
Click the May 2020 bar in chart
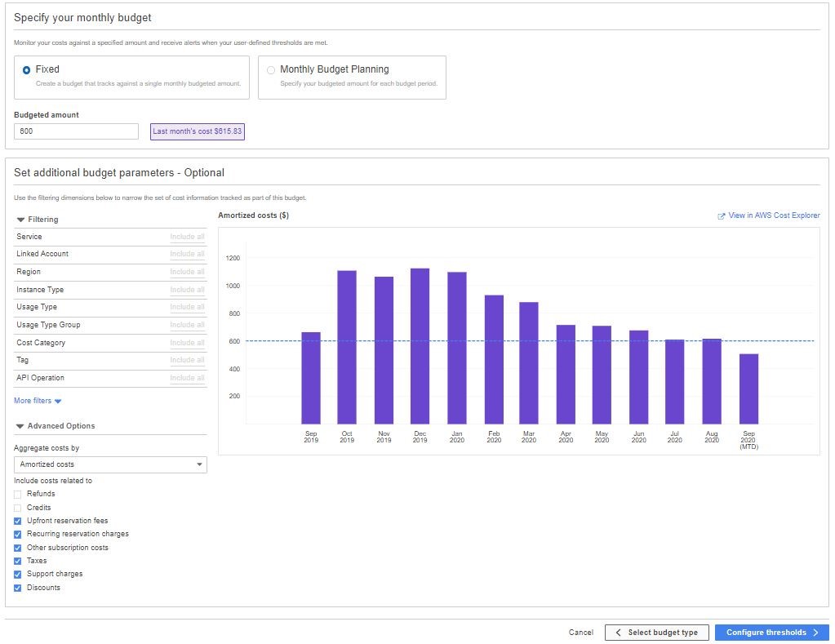(602, 375)
